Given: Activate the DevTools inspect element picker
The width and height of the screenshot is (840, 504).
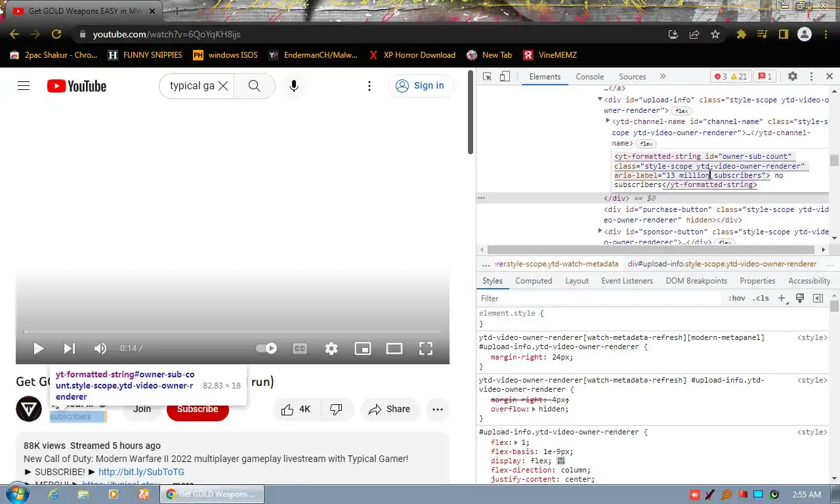Looking at the screenshot, I should [487, 77].
